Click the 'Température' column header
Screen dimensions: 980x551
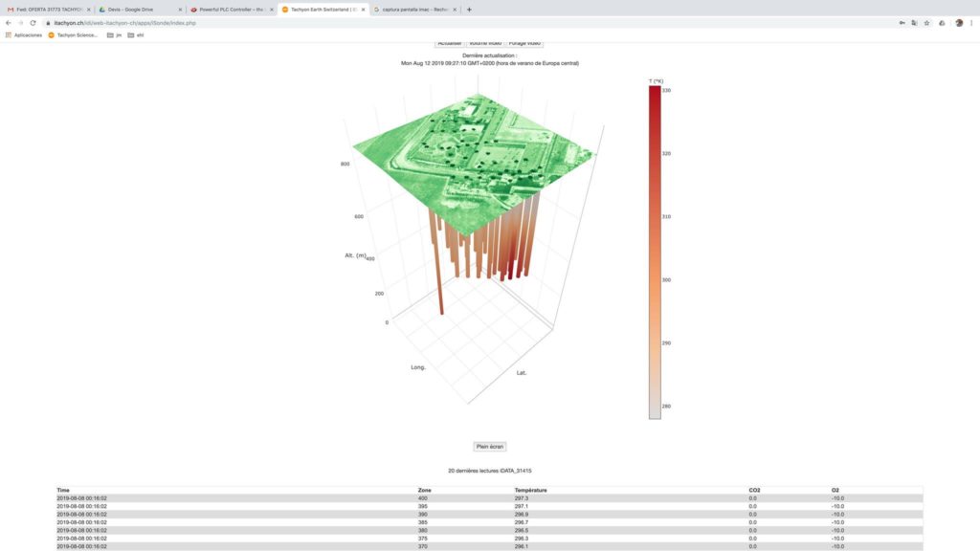(530, 491)
